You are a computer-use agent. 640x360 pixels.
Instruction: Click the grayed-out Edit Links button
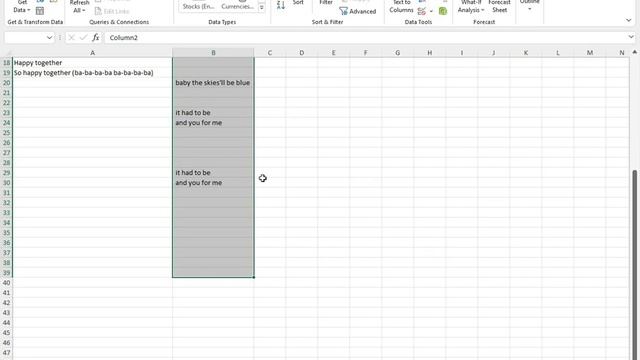[112, 11]
